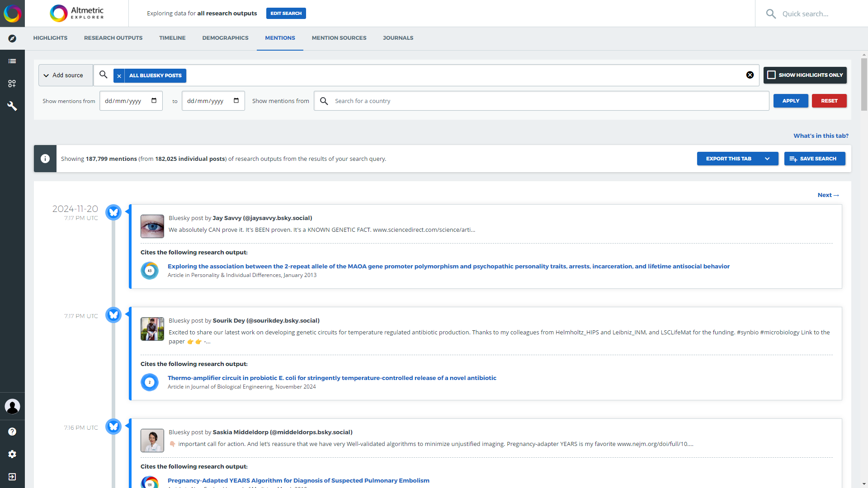Expand the Add Source dropdown

pyautogui.click(x=65, y=75)
